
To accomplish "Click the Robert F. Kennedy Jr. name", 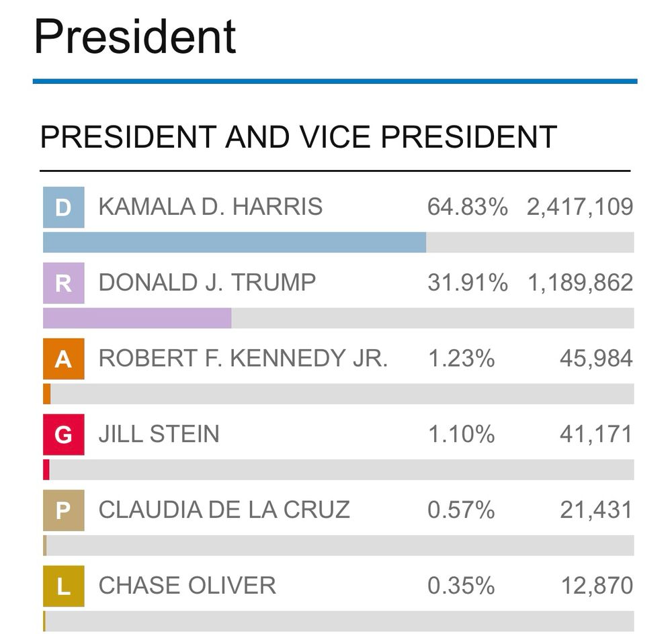I will click(243, 359).
